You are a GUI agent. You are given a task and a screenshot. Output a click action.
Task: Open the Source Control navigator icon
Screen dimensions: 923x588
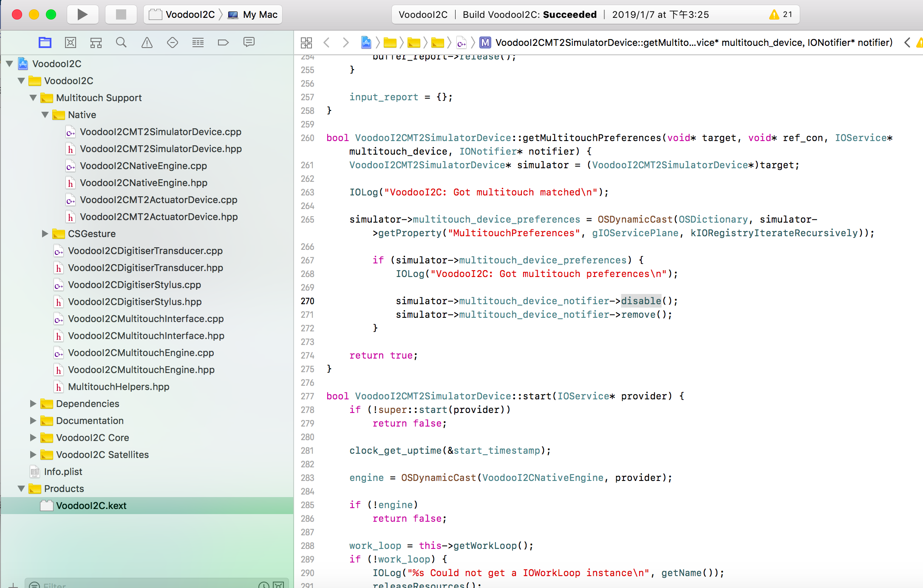(x=71, y=42)
